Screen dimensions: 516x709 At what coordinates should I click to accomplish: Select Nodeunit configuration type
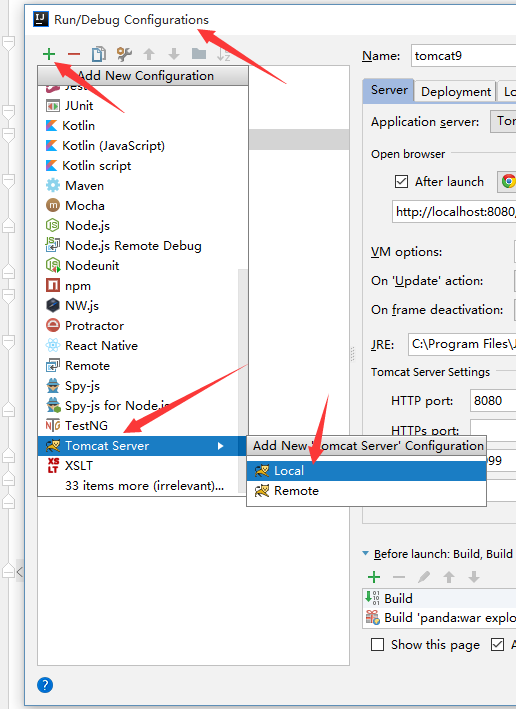[142, 265]
